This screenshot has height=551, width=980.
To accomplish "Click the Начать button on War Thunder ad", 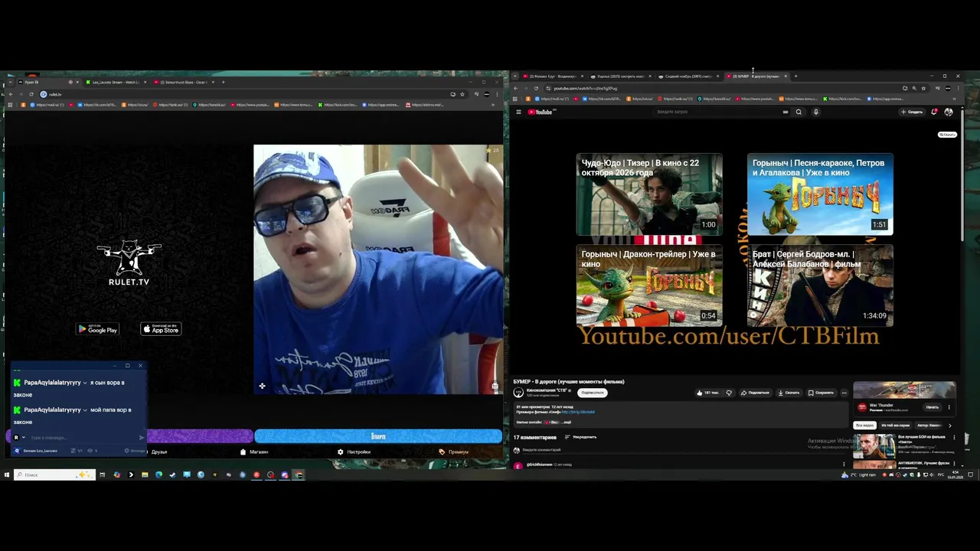I will pos(932,407).
